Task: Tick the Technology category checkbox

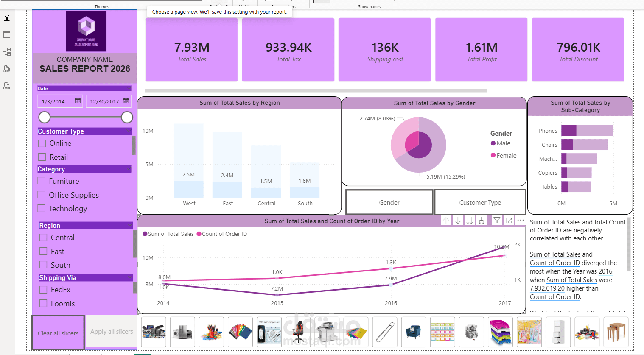Action: pyautogui.click(x=42, y=209)
